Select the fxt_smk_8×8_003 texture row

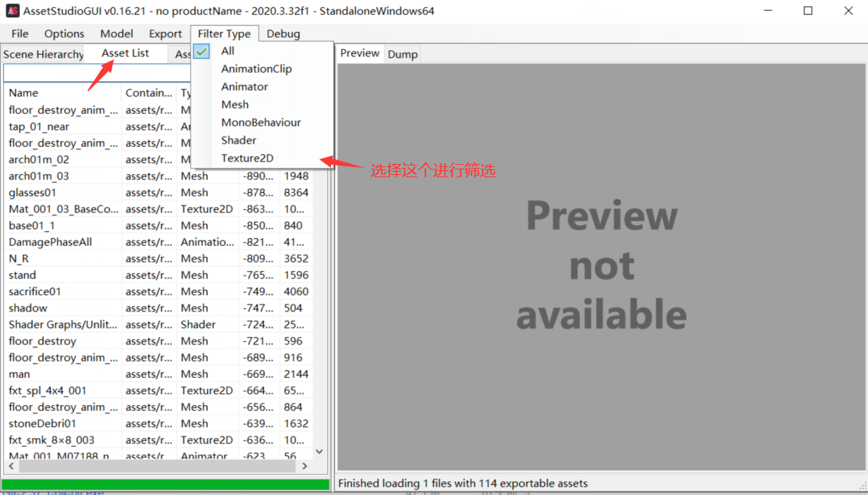pyautogui.click(x=158, y=440)
